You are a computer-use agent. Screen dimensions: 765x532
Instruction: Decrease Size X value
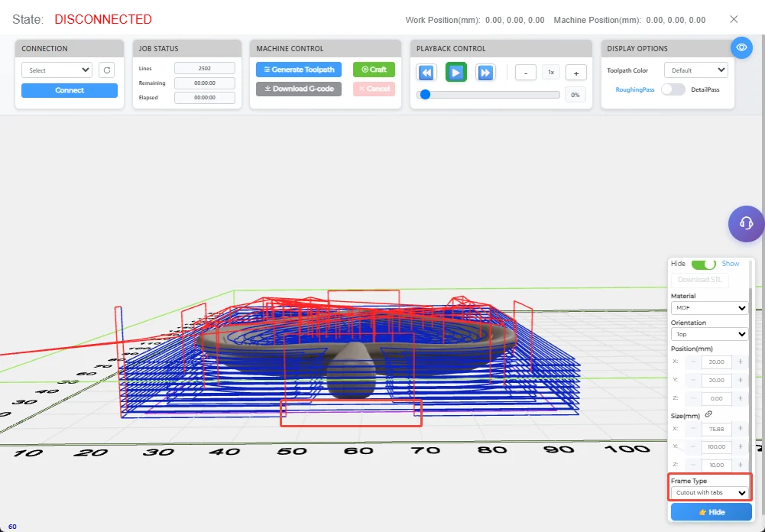tap(693, 429)
